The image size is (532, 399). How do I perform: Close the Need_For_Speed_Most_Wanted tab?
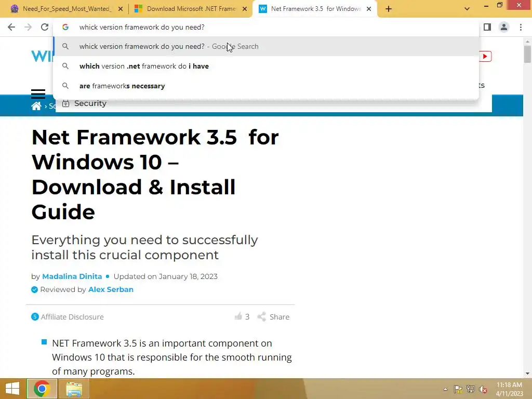[x=121, y=9]
